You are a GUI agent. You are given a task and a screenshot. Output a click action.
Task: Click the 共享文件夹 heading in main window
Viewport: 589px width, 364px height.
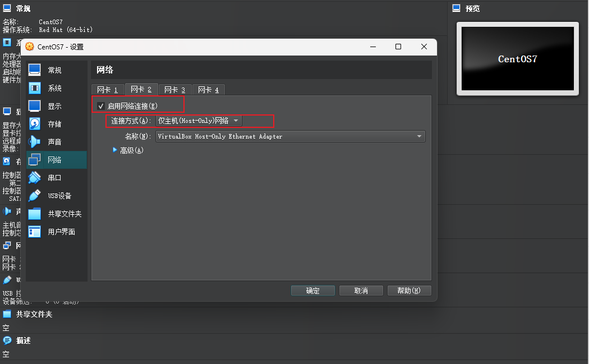[34, 314]
